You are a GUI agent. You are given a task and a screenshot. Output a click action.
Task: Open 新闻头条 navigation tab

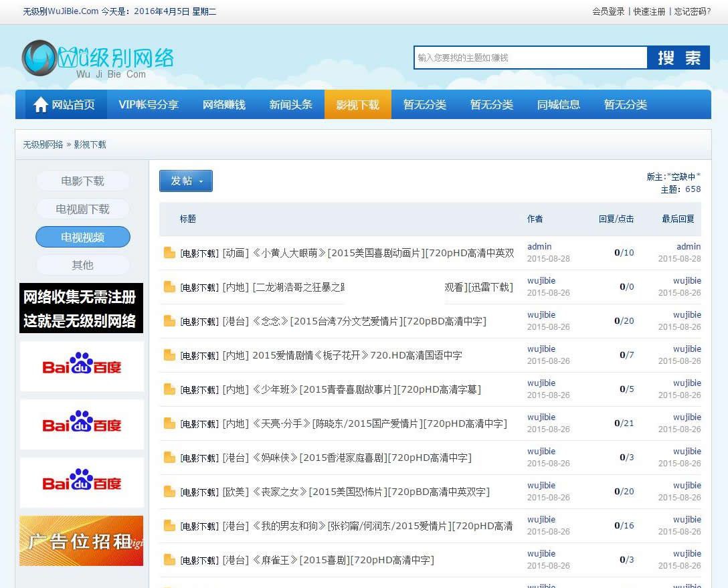coord(290,104)
